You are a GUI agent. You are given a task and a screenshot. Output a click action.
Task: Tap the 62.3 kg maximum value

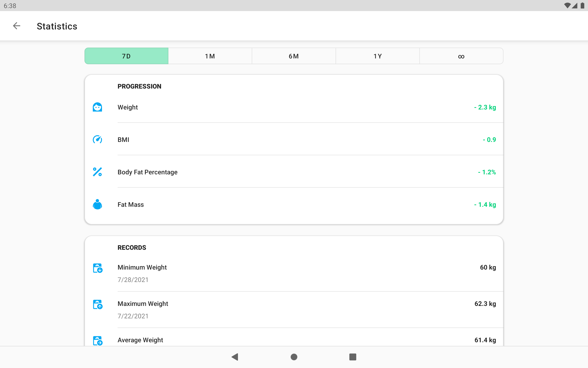click(x=485, y=304)
